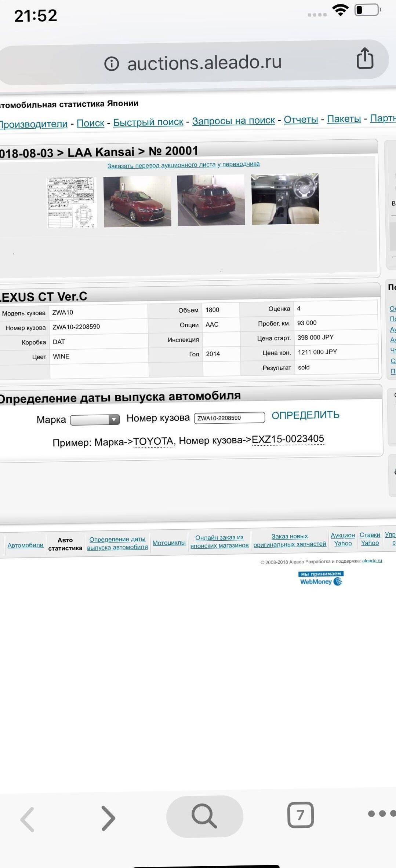Click the ОПРЕДЕЛИТЬ button
This screenshot has width=396, height=868.
click(305, 415)
